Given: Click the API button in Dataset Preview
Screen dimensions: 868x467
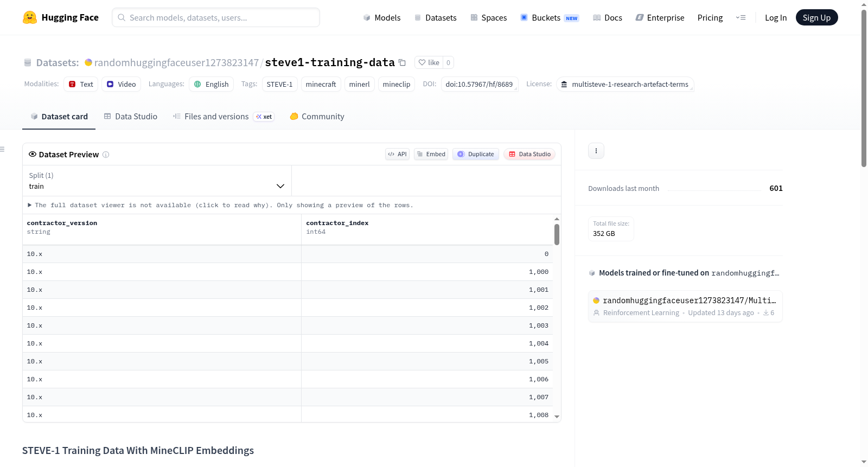Looking at the screenshot, I should (397, 154).
